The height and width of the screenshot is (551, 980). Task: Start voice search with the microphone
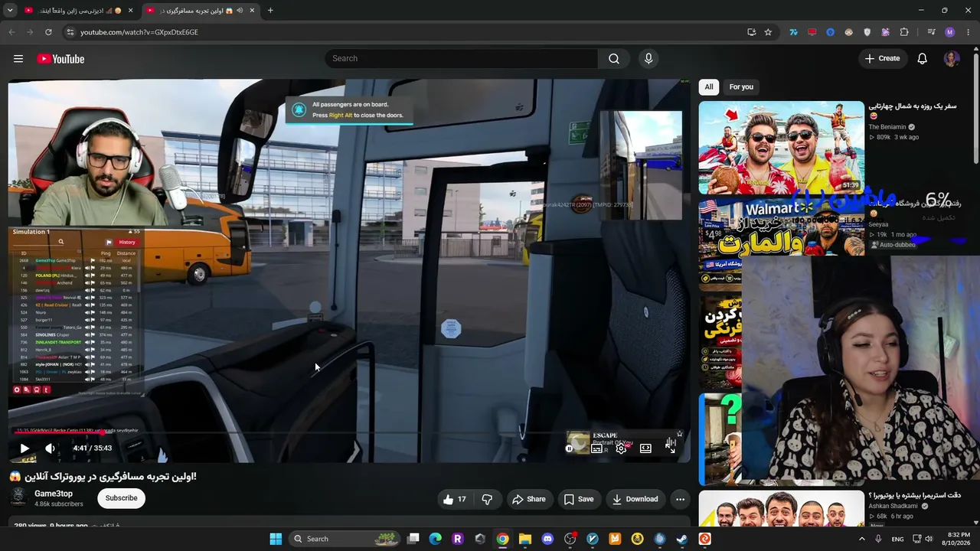click(648, 59)
